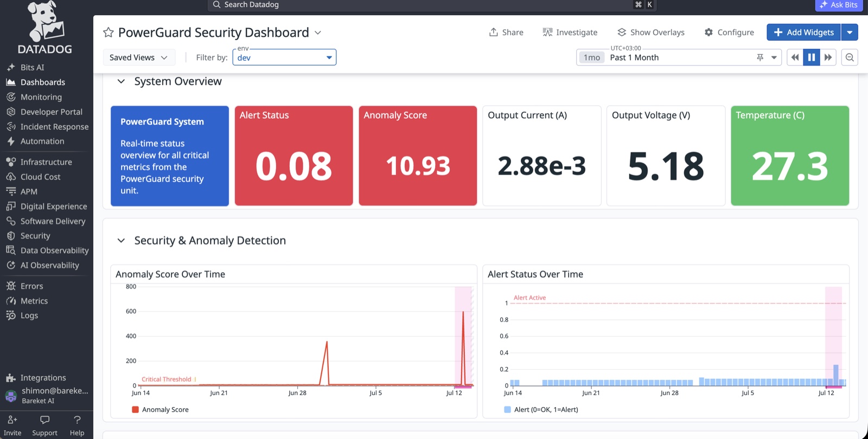This screenshot has width=868, height=439.
Task: Toggle Alert (0=OK, 1=Alert) legend series
Action: pyautogui.click(x=541, y=410)
